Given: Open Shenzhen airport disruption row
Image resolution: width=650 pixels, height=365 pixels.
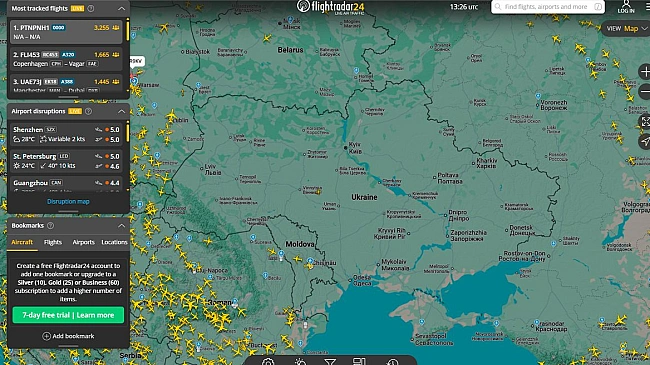Looking at the screenshot, I should click(66, 134).
